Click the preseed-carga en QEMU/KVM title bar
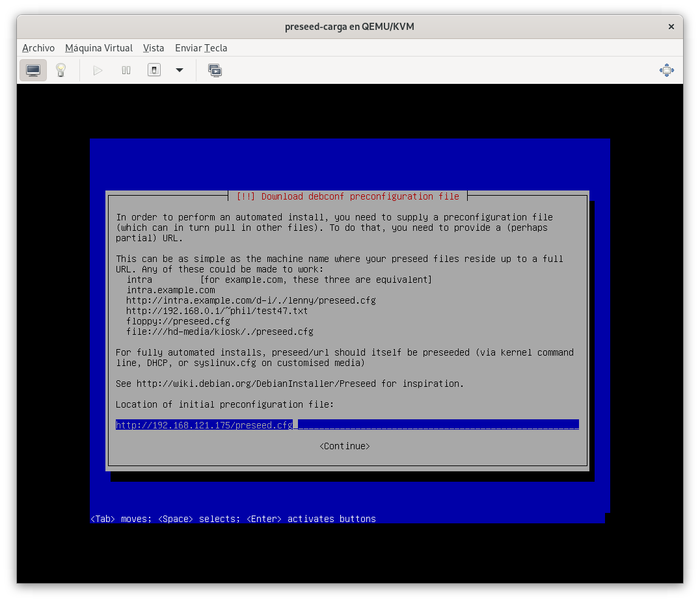 tap(349, 27)
